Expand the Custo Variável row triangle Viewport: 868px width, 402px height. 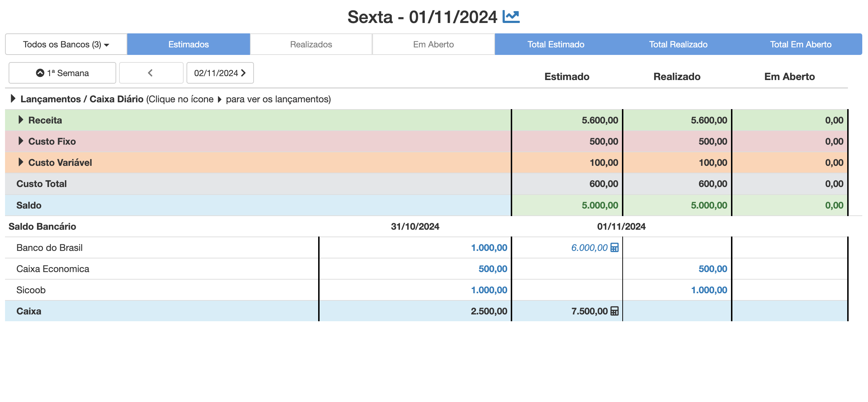21,162
